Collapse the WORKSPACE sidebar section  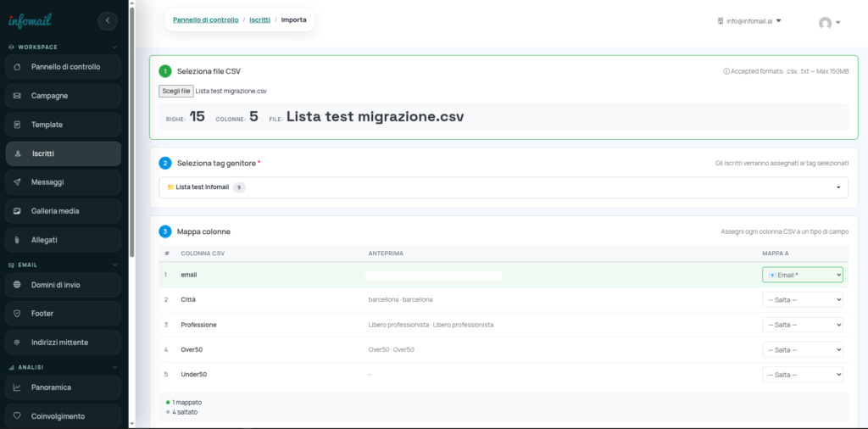(114, 47)
